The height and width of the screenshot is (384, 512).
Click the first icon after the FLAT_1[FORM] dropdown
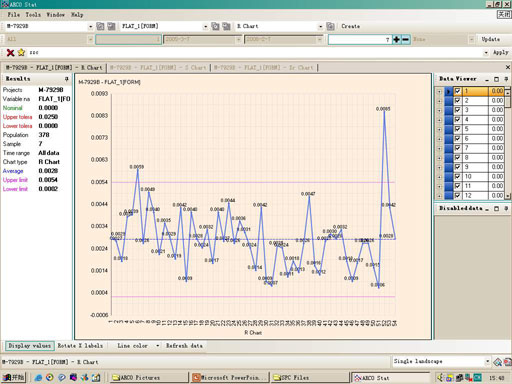pos(215,26)
